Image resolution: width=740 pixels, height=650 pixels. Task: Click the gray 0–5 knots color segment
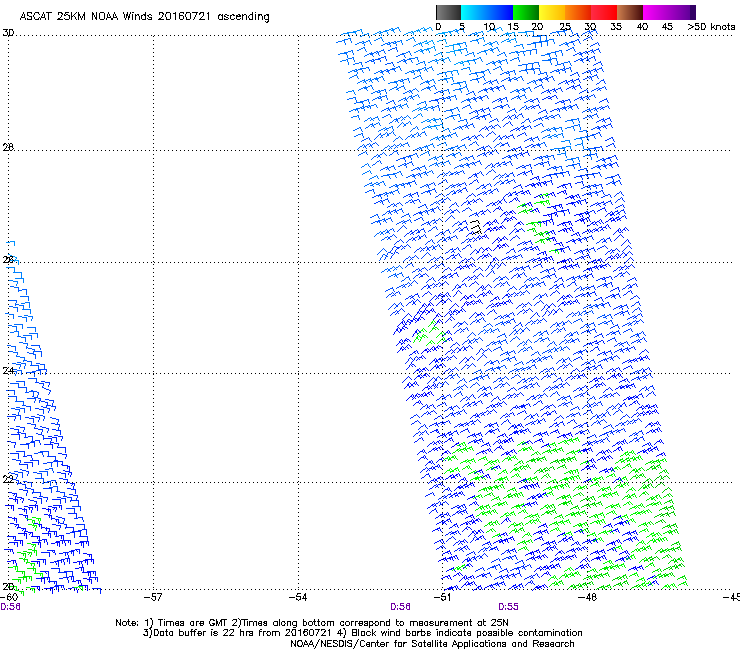[x=448, y=12]
